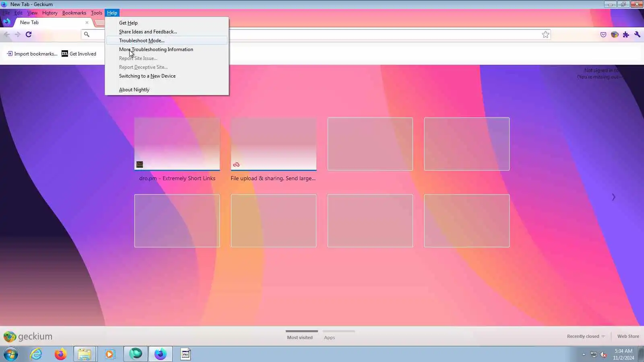Launch Internet Explorer from the taskbar
Screen dimensions: 644x362
[x=36, y=354]
